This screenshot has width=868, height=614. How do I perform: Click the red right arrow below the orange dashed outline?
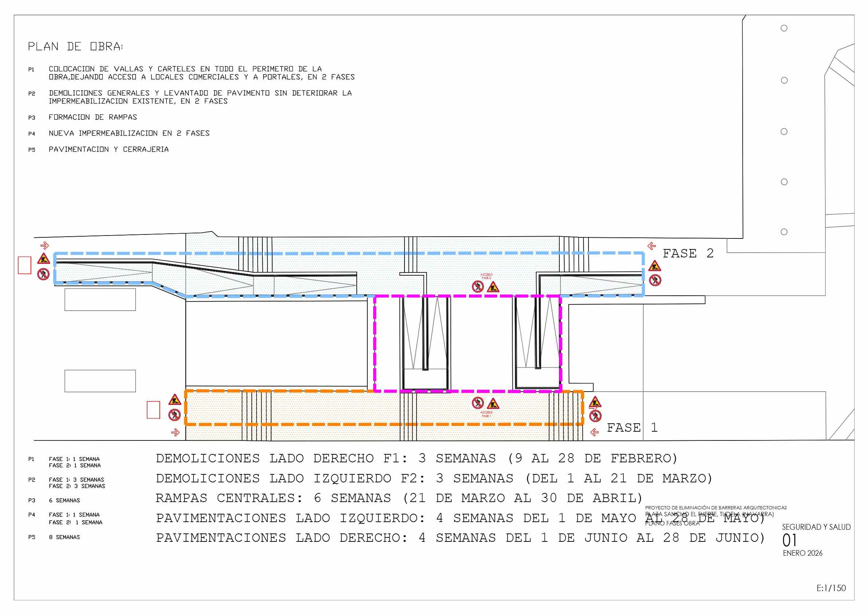point(175,432)
